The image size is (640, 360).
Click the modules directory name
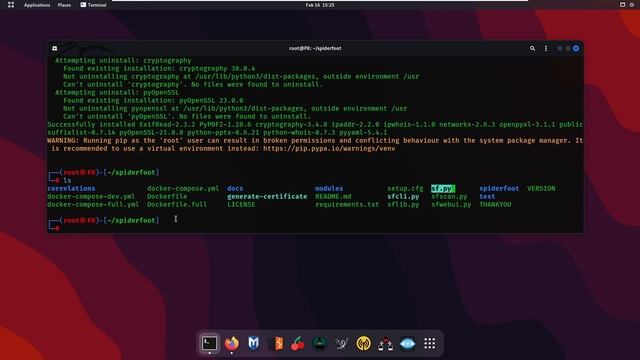[329, 189]
